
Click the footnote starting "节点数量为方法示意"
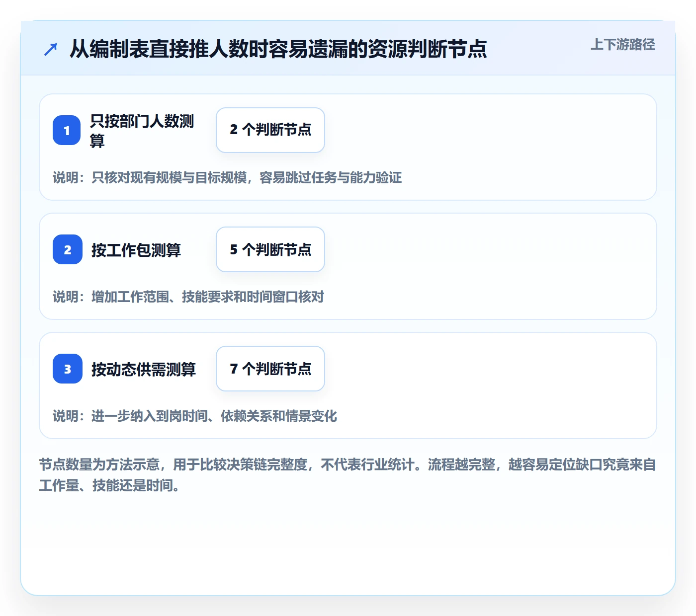[348, 475]
